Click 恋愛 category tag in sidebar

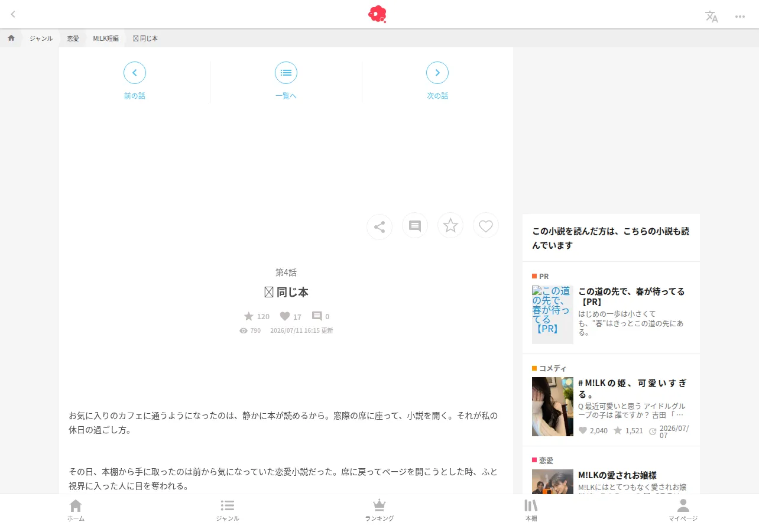point(543,460)
